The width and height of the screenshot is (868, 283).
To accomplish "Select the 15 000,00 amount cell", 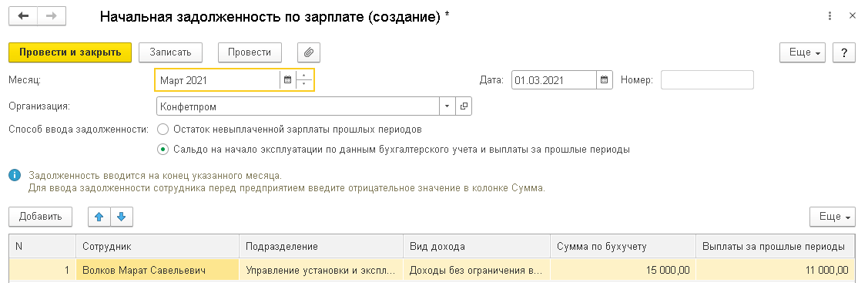I will [623, 271].
